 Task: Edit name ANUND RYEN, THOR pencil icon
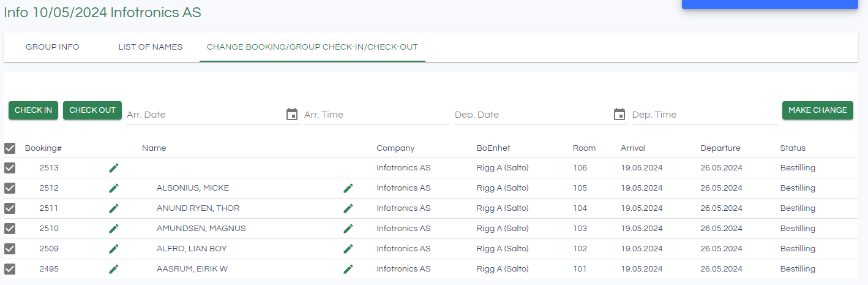tap(348, 208)
